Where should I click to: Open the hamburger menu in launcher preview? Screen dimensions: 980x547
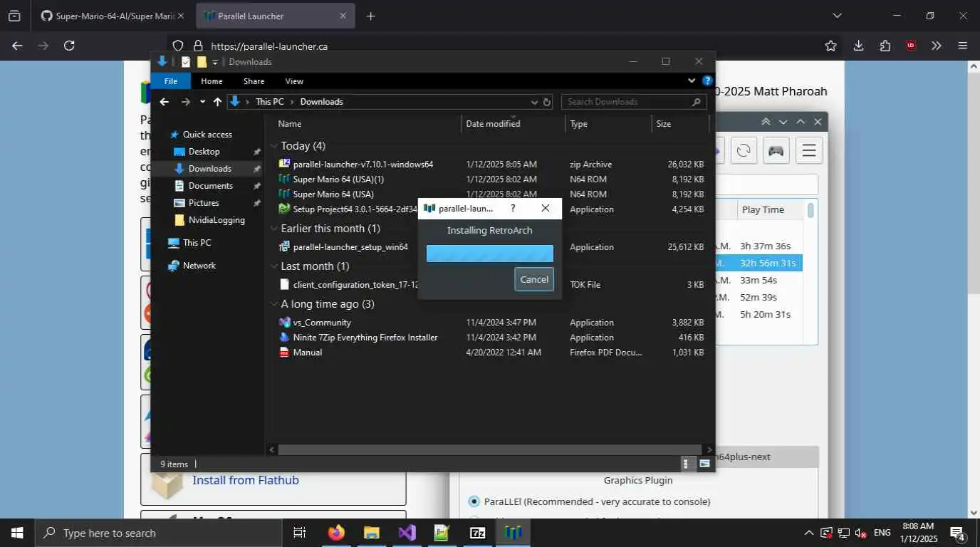point(809,150)
